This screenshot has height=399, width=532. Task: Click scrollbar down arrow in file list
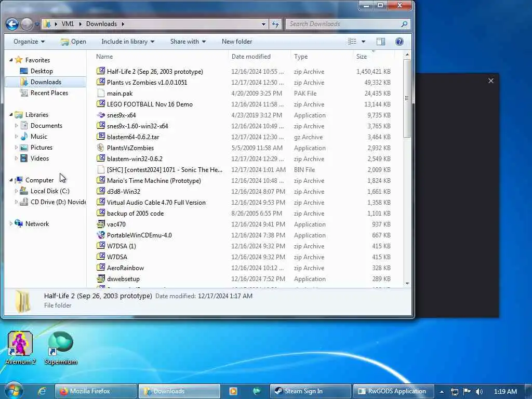[x=407, y=284]
